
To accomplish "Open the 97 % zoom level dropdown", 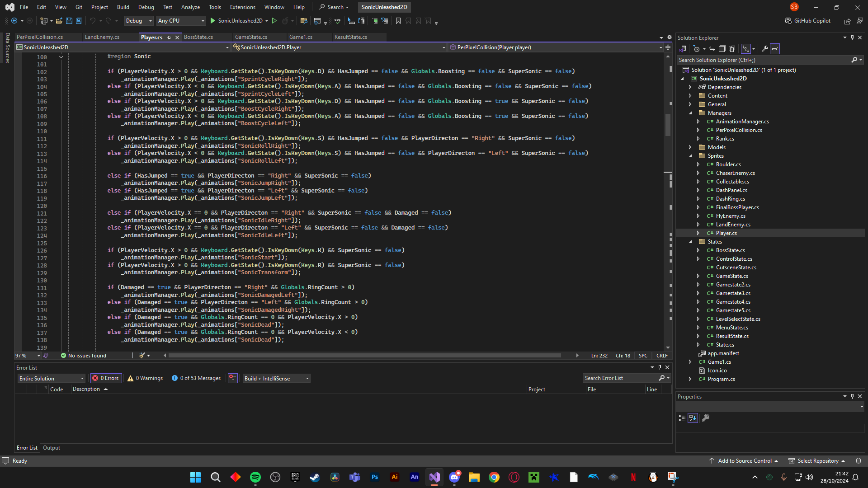I will coord(28,356).
